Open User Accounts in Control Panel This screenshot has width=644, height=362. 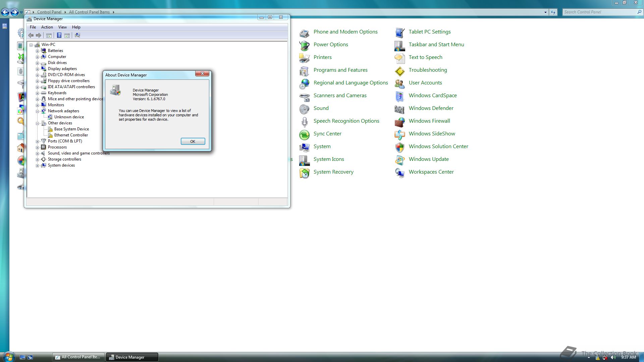tap(425, 83)
